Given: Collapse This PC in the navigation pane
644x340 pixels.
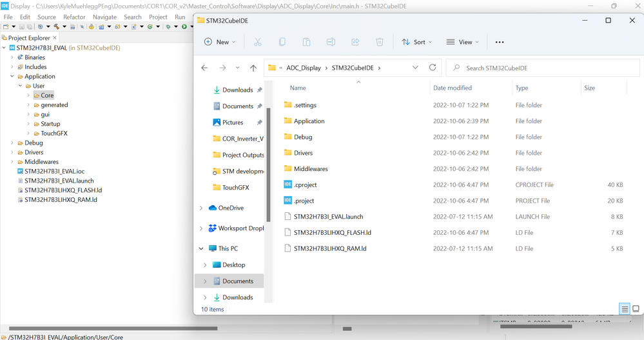Looking at the screenshot, I should 201,249.
